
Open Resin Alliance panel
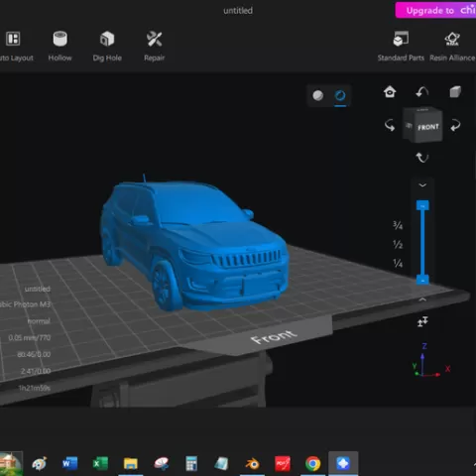coord(452,47)
